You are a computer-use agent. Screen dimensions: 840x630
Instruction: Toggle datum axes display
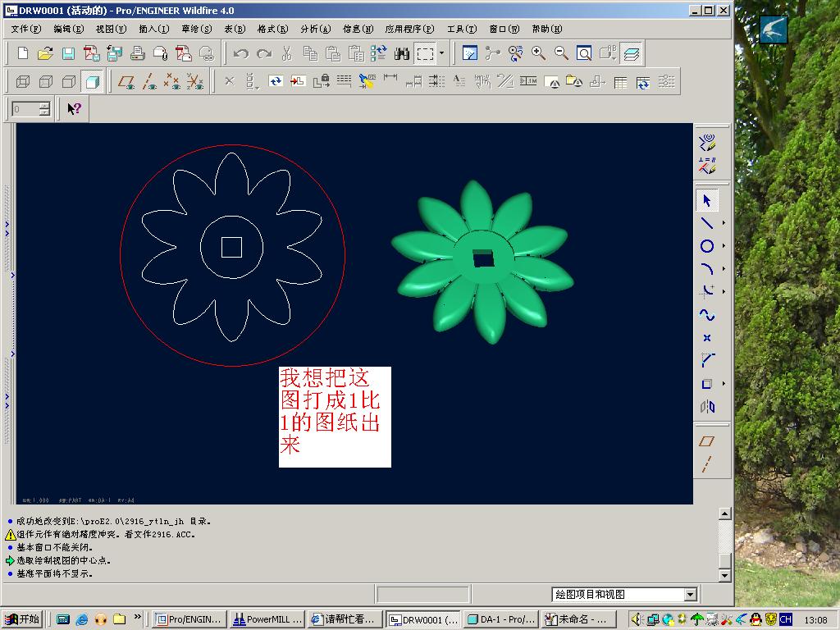coord(149,81)
